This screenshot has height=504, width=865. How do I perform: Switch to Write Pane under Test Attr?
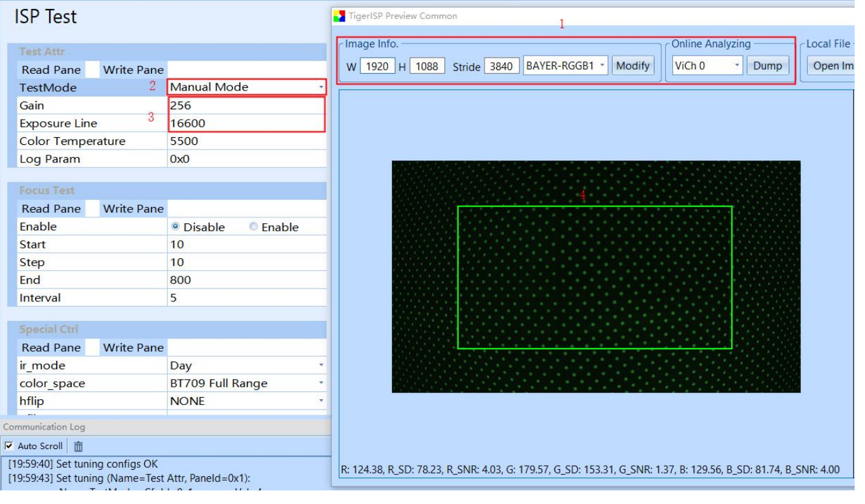tap(133, 70)
